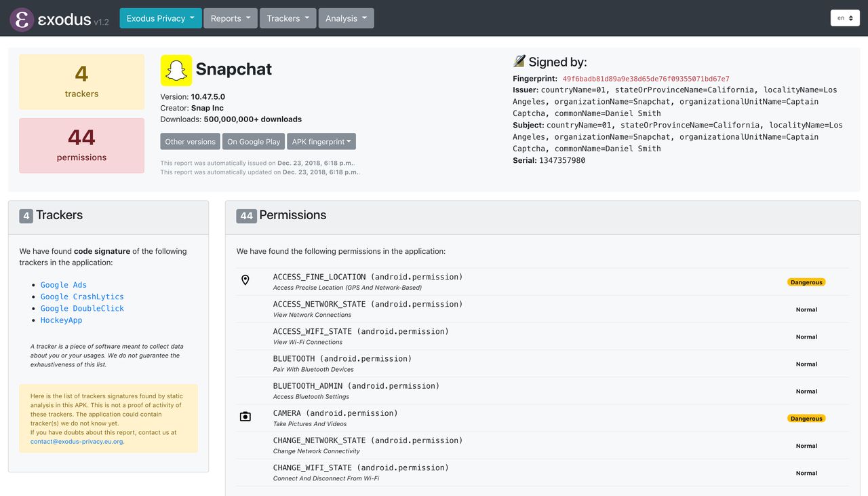Click the 44 badge in the Permissions panel header

[246, 215]
